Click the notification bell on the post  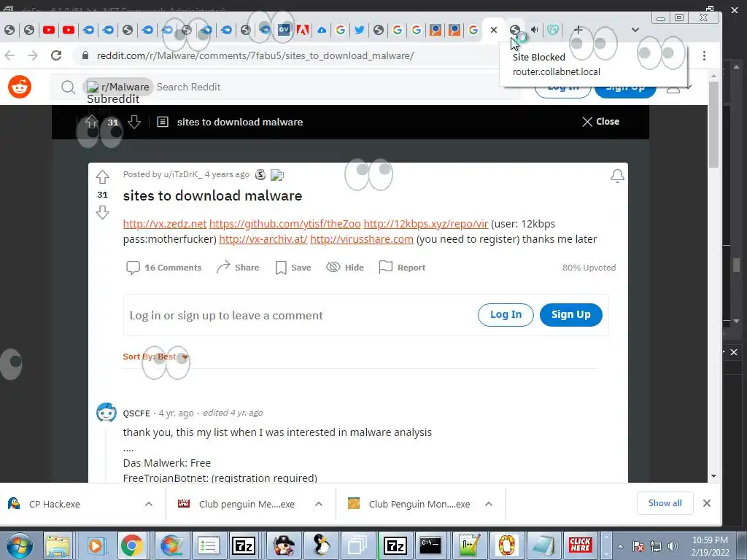[x=617, y=176]
